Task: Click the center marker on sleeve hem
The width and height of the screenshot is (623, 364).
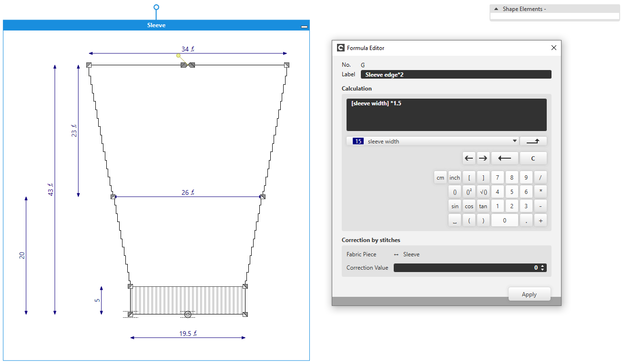Action: (x=188, y=314)
